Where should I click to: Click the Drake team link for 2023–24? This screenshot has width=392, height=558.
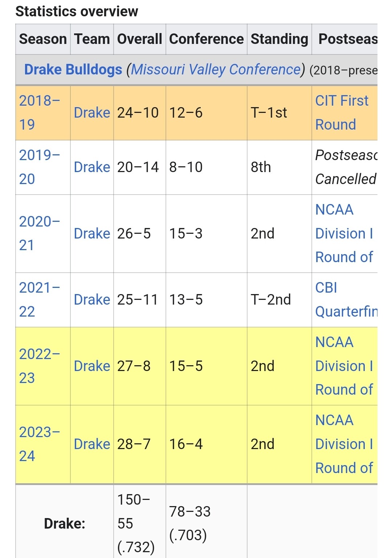coord(92,444)
